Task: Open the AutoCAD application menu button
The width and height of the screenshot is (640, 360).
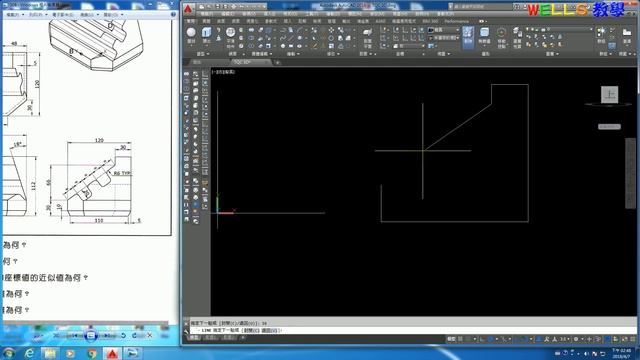Action: 188,9
